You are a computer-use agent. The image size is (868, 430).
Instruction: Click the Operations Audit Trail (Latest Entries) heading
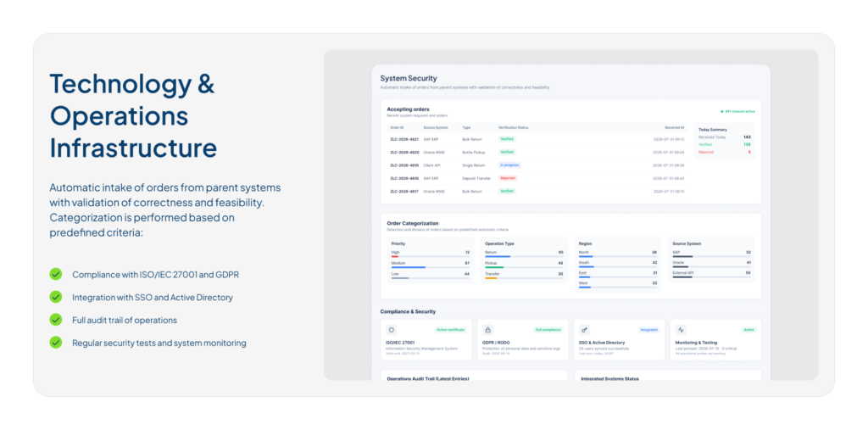click(428, 378)
